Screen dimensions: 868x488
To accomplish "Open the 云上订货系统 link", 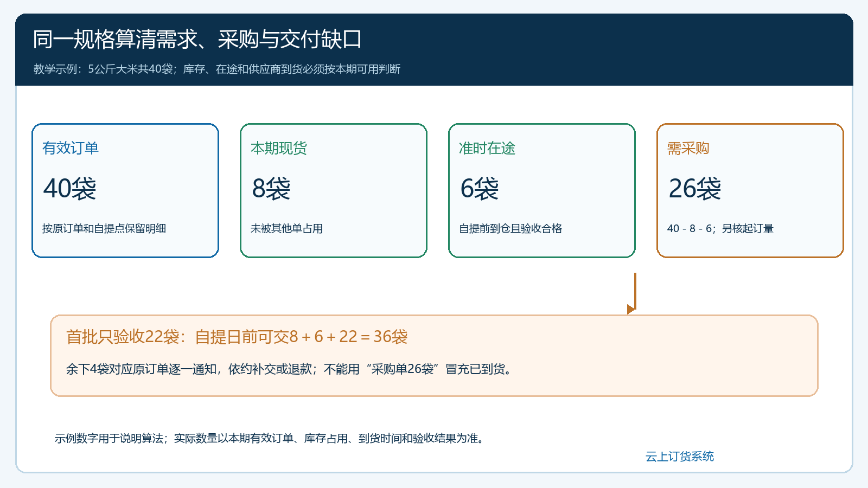I will point(680,457).
